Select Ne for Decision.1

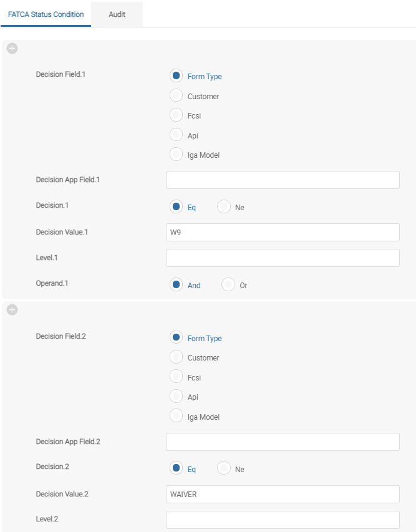pos(224,206)
